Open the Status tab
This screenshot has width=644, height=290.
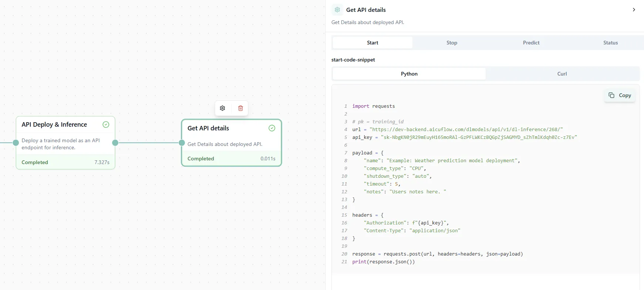pyautogui.click(x=610, y=43)
